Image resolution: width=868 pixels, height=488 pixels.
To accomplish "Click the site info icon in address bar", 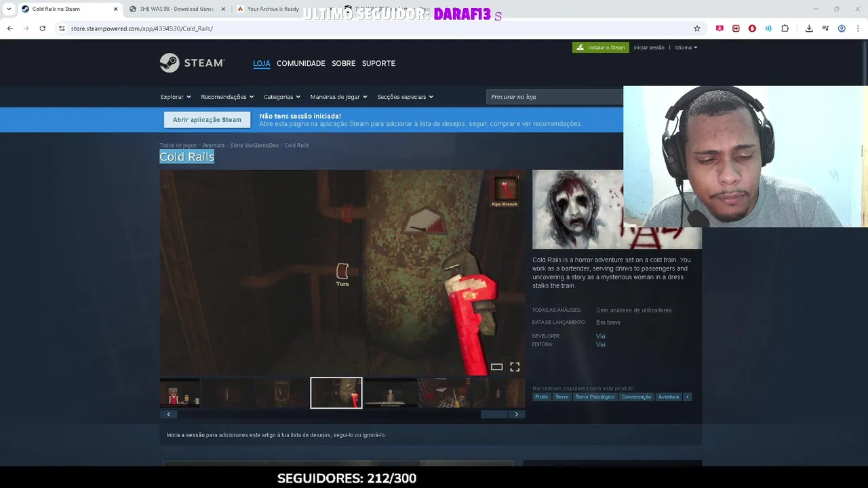I will click(62, 28).
